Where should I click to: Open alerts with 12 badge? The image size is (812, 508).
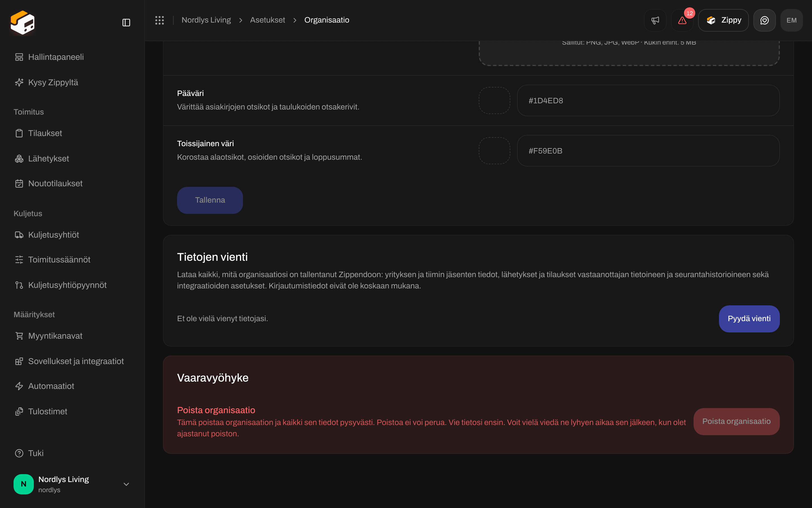click(682, 20)
